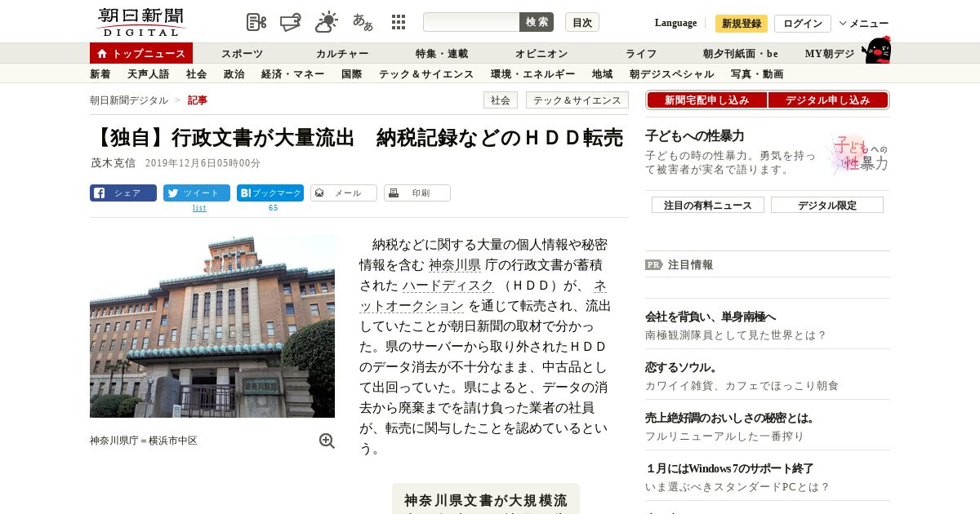Tweet this article
The height and width of the screenshot is (514, 980).
click(197, 193)
